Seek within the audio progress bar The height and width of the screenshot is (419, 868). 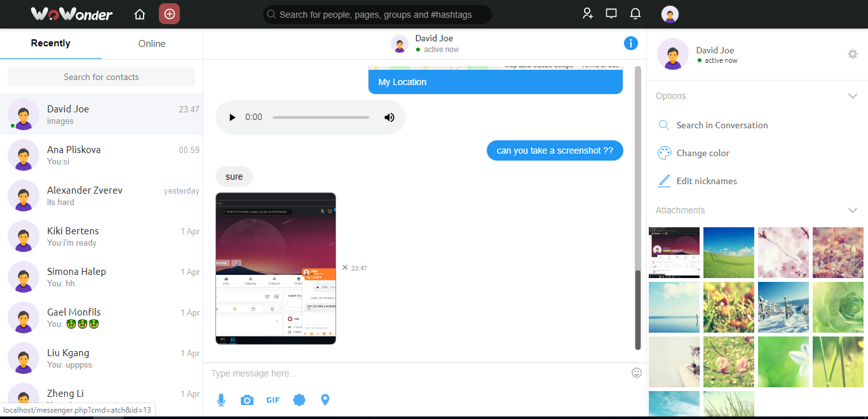321,117
